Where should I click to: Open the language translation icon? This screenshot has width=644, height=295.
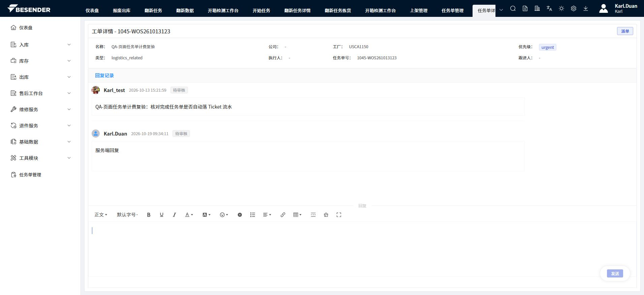tap(549, 9)
